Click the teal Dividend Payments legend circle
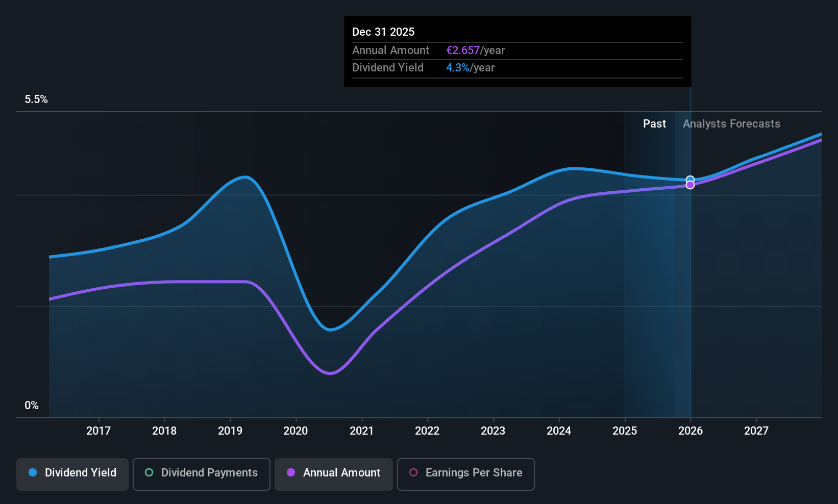This screenshot has width=838, height=504. point(149,473)
